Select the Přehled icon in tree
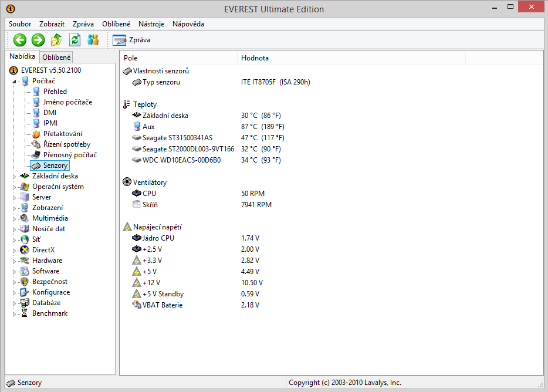Screen dimensions: 548x392 (36, 92)
